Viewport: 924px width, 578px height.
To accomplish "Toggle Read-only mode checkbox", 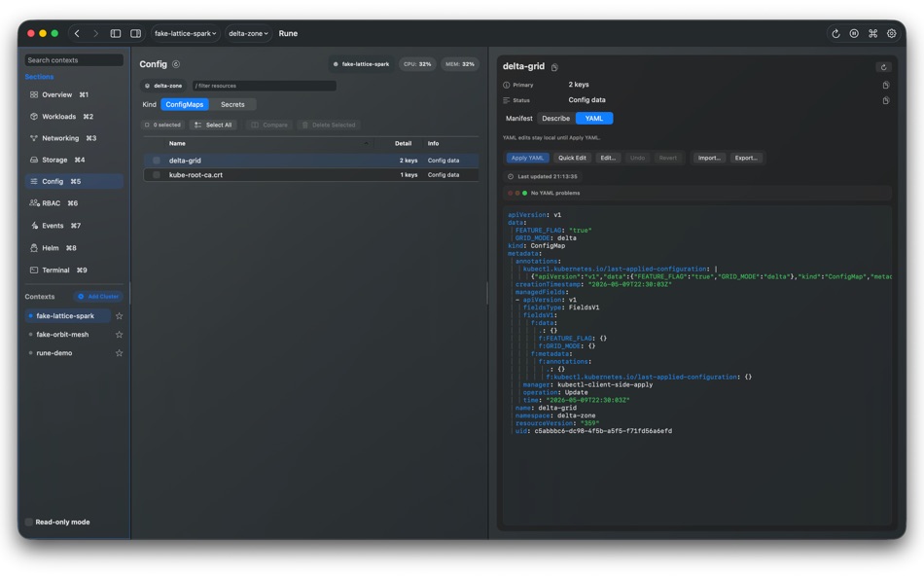I will 29,523.
